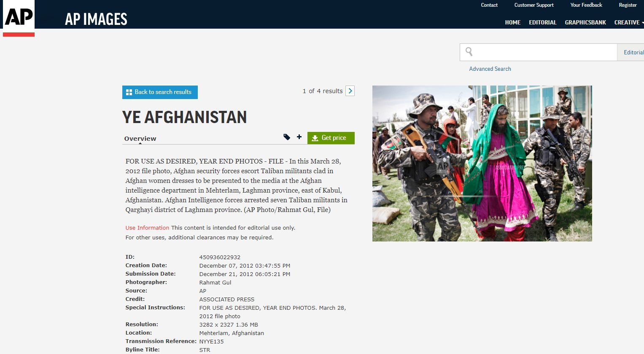Click resolution 3282 x 2327 value
The height and width of the screenshot is (354, 644).
[x=229, y=324]
